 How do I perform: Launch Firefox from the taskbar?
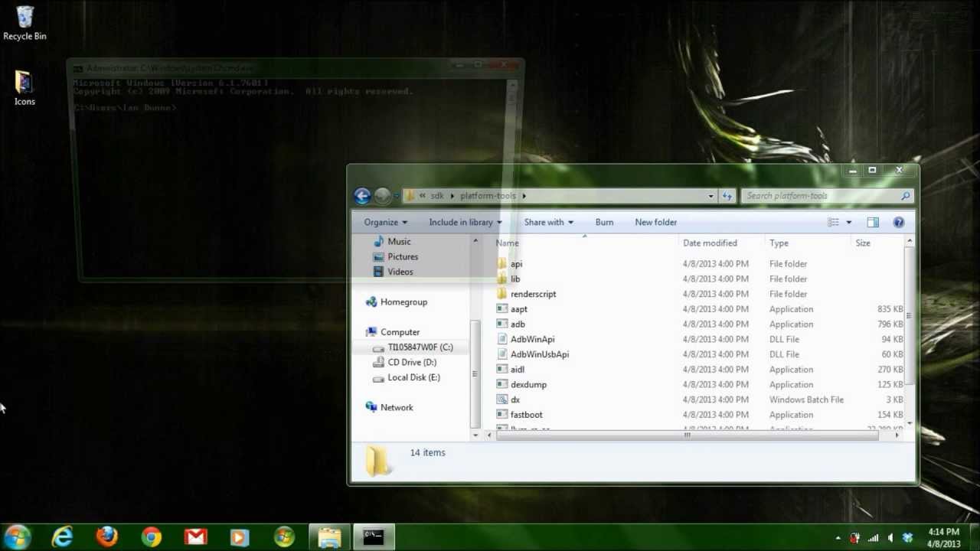click(106, 537)
